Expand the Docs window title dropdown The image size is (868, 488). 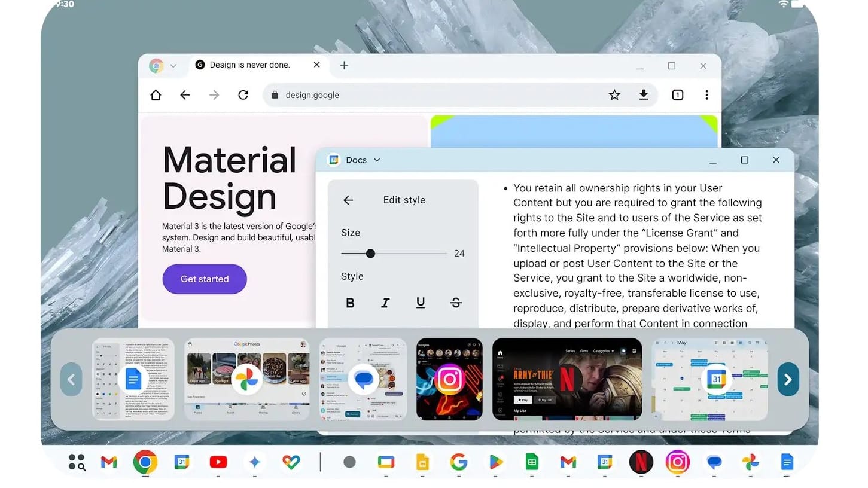pos(377,160)
